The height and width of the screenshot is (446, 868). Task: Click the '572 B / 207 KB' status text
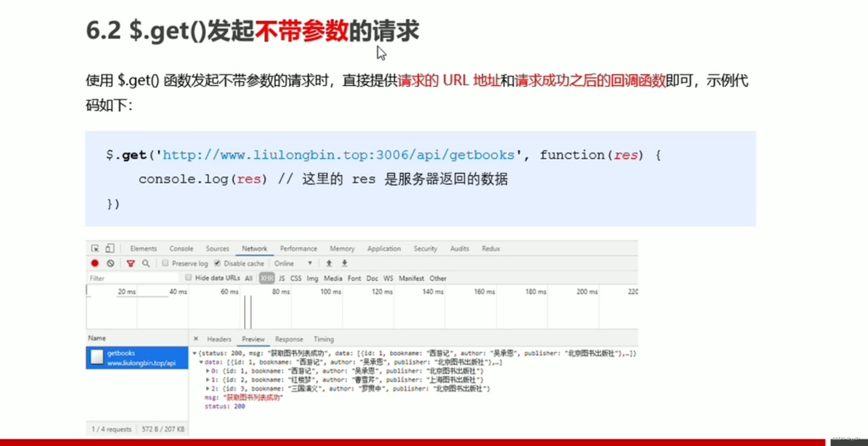(x=163, y=429)
